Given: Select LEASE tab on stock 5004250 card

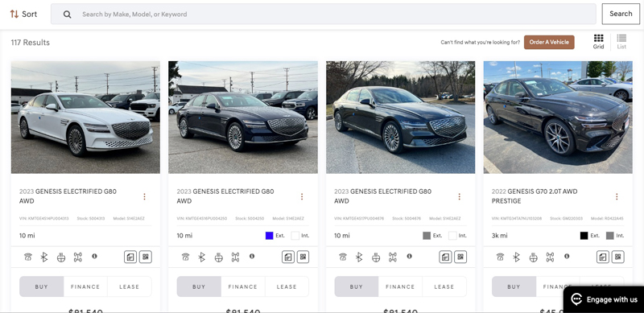Looking at the screenshot, I should pyautogui.click(x=287, y=286).
